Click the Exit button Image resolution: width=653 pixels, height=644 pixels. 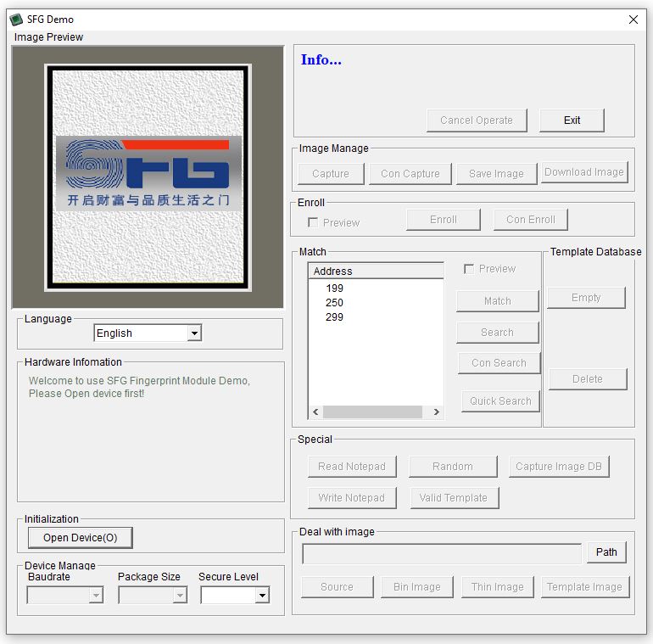coord(572,120)
